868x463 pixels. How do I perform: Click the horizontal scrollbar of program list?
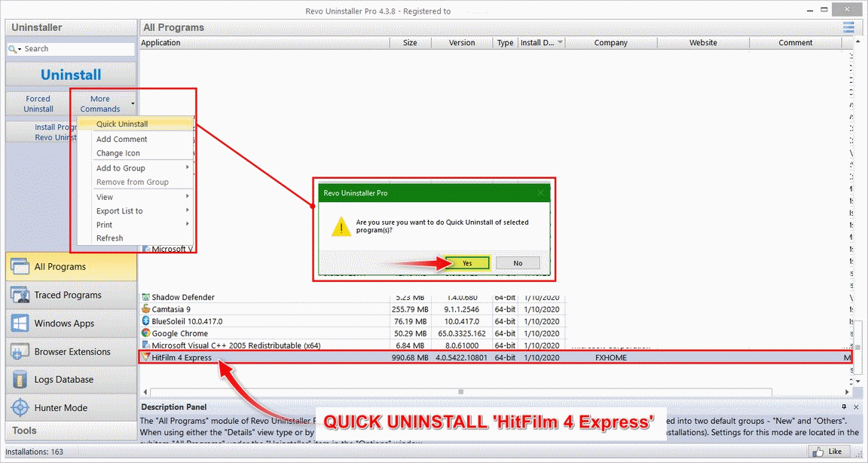460,391
